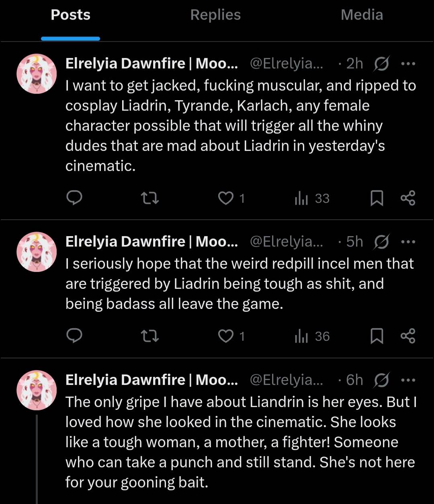Repost the 5h-old post

[150, 336]
